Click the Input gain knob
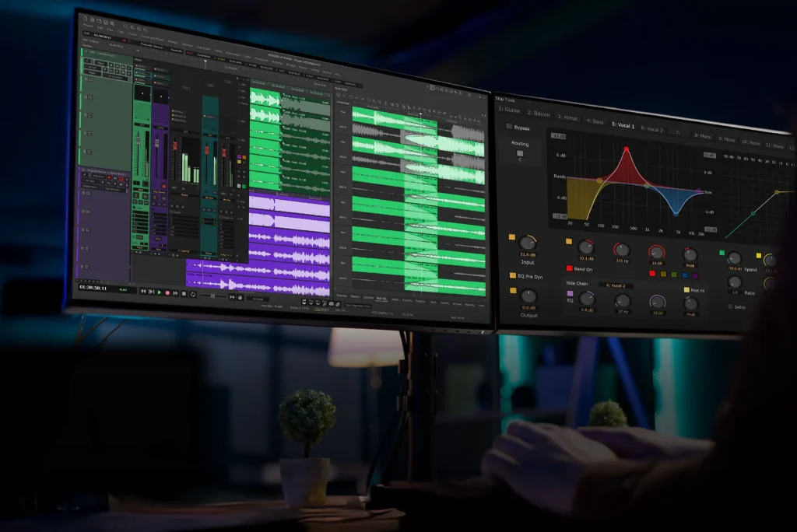This screenshot has height=532, width=797. pos(528,243)
